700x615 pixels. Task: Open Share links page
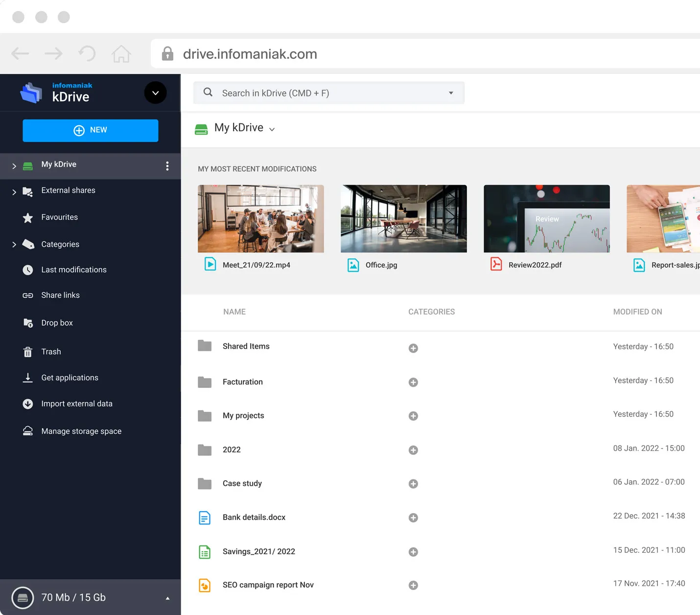(x=60, y=295)
